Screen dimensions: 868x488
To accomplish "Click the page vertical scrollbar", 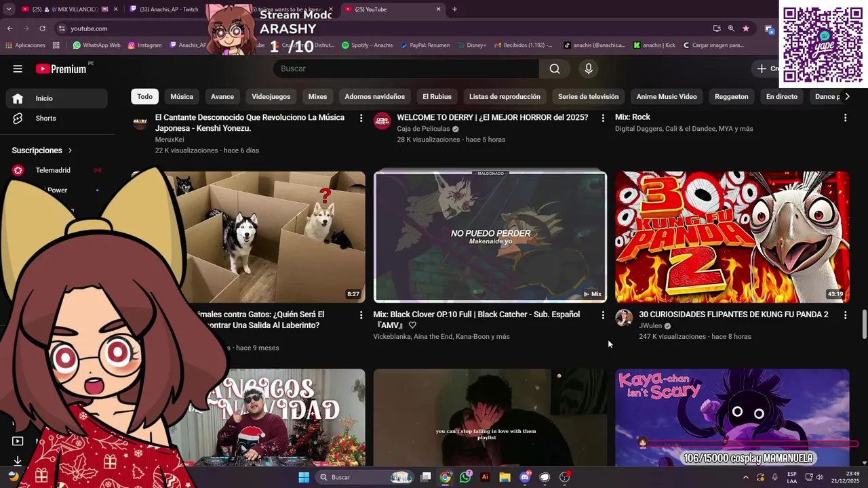I will tap(864, 325).
